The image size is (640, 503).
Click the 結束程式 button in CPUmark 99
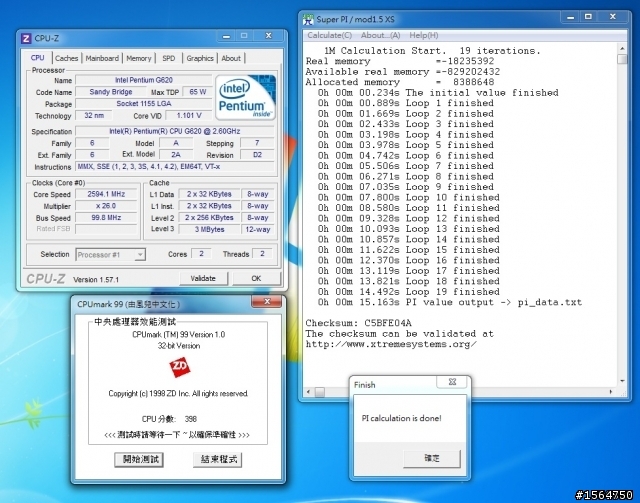[x=218, y=459]
